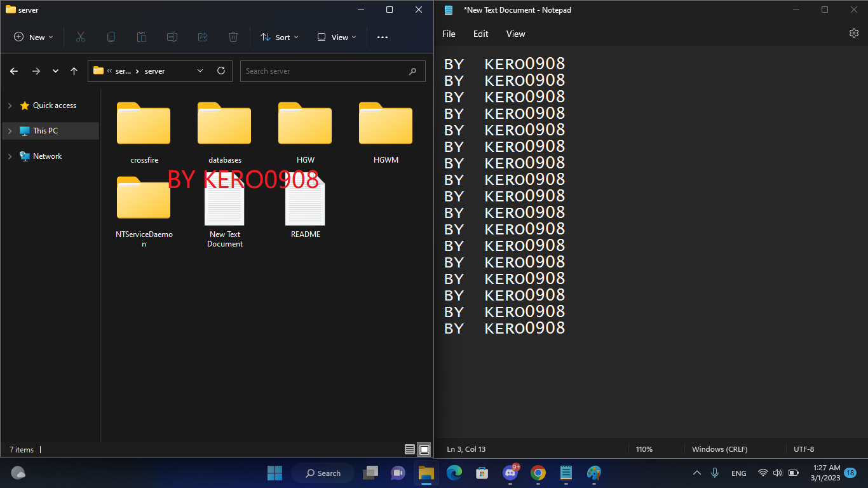Image resolution: width=868 pixels, height=488 pixels.
Task: Refresh the server folder view
Action: coord(221,71)
